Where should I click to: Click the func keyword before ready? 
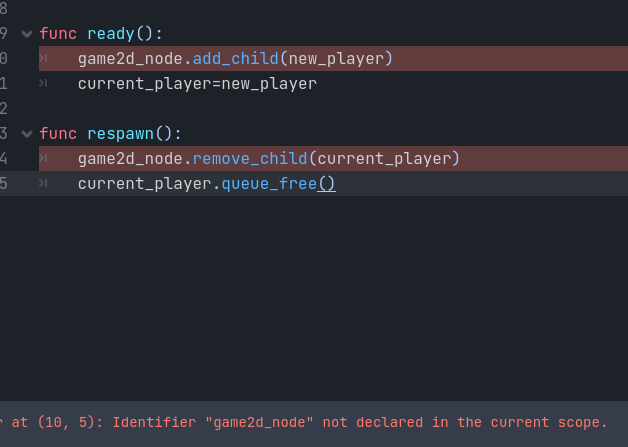tap(58, 34)
